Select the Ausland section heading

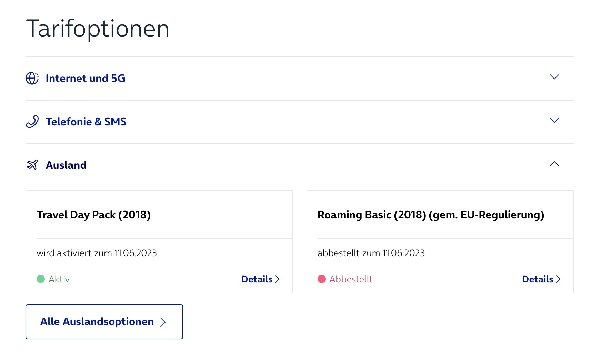(x=66, y=165)
